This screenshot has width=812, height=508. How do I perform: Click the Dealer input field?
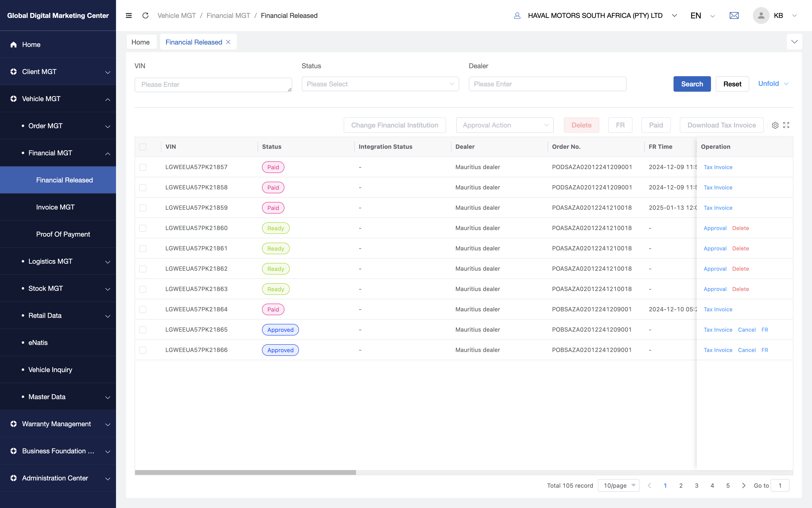pyautogui.click(x=547, y=84)
